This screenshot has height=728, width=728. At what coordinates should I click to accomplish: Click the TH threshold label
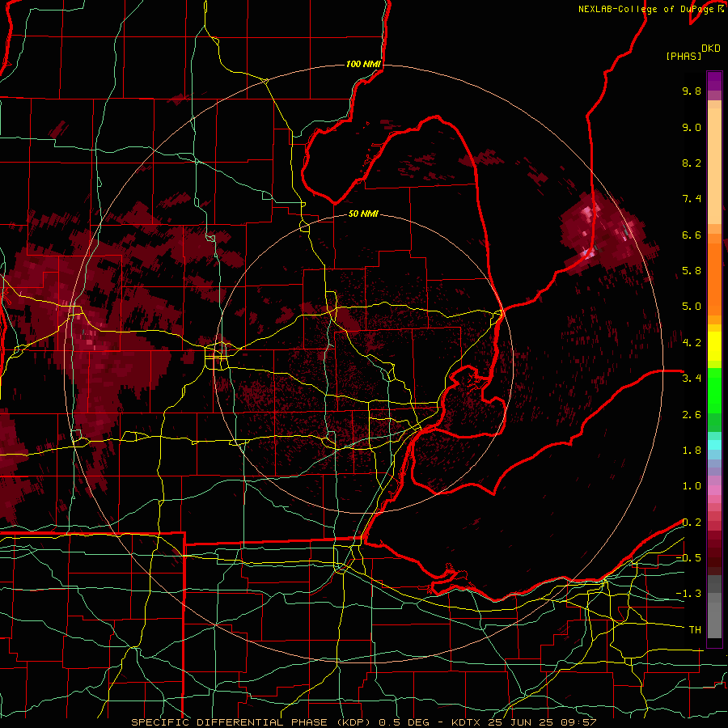pyautogui.click(x=695, y=630)
